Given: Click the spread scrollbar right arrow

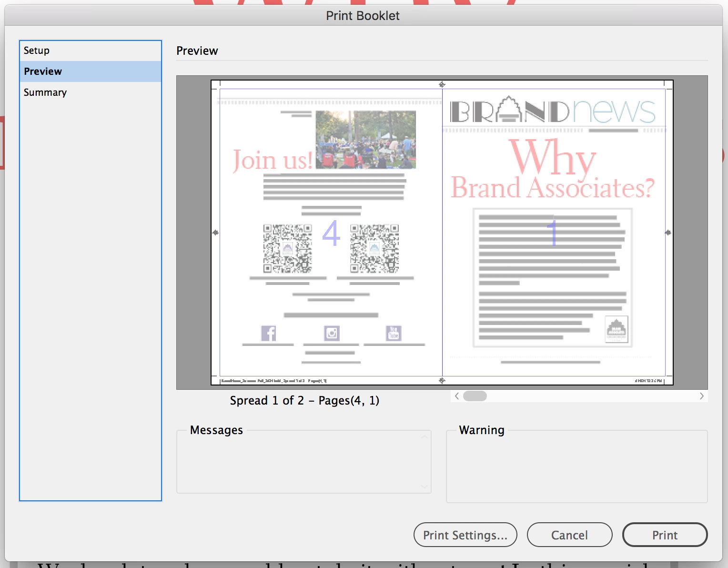Looking at the screenshot, I should (701, 396).
